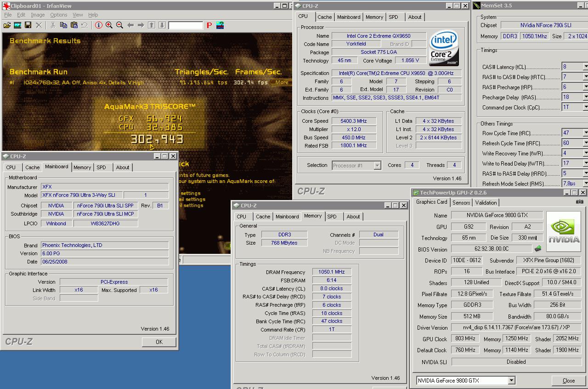Image resolution: width=588 pixels, height=389 pixels.
Task: Expand RAS# Precharge (tRP) dropdown in MemSet
Action: (585, 87)
